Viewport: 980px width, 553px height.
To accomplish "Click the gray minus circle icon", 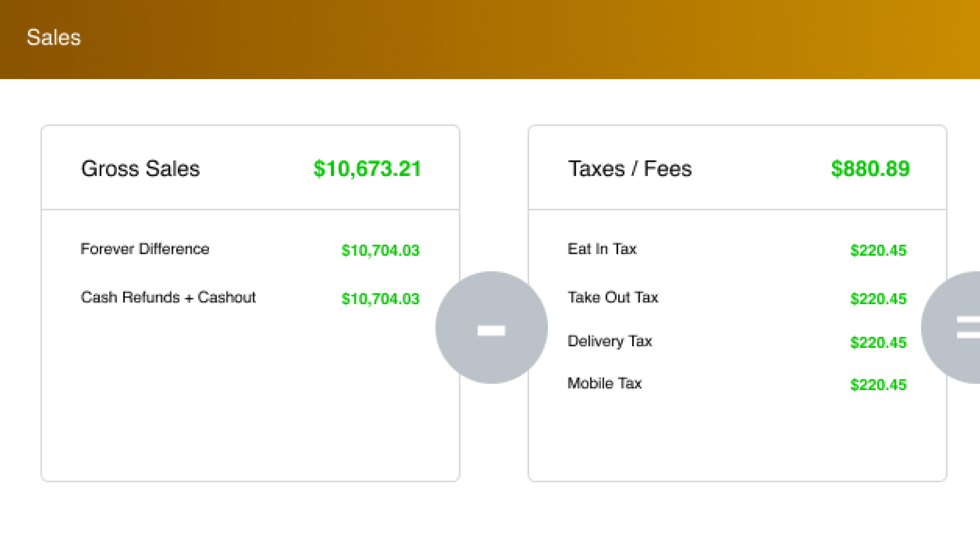I will coord(491,328).
